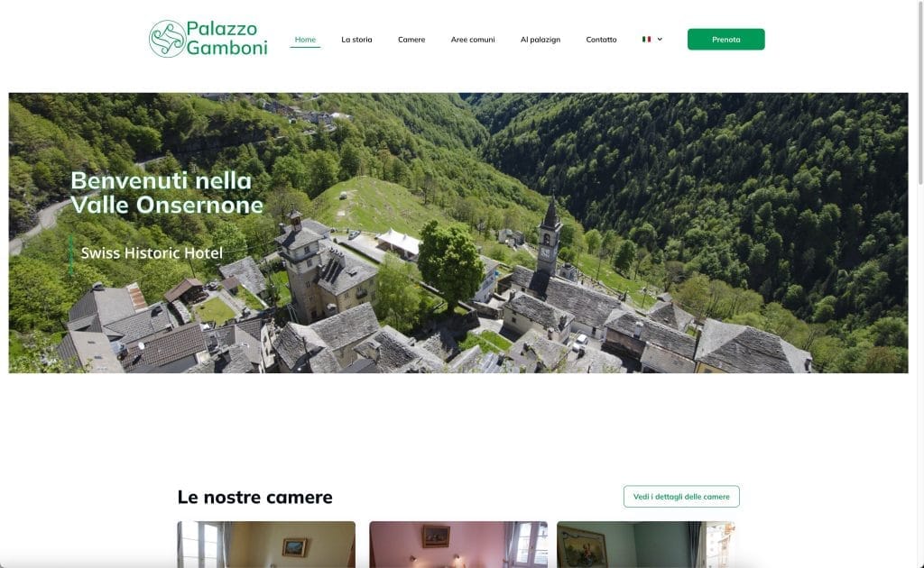
Task: Click the page vertical scrollbar
Action: pyautogui.click(x=919, y=94)
